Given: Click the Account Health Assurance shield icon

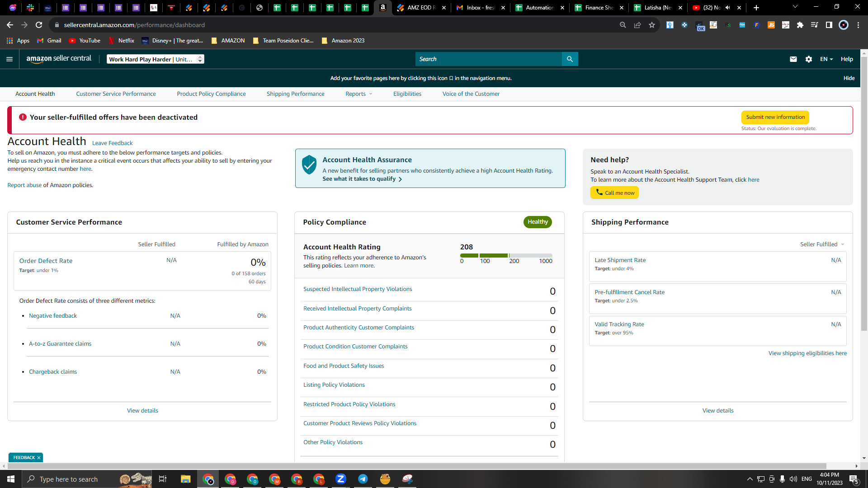Looking at the screenshot, I should point(309,165).
